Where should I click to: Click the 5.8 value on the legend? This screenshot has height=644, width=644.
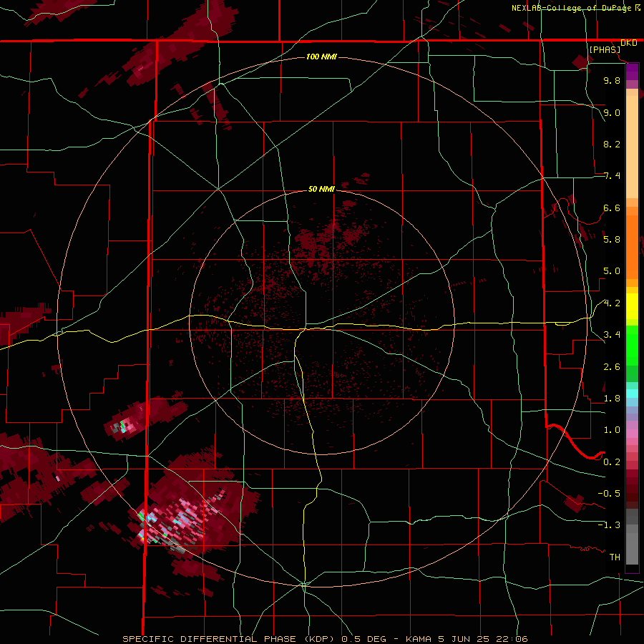(x=612, y=239)
